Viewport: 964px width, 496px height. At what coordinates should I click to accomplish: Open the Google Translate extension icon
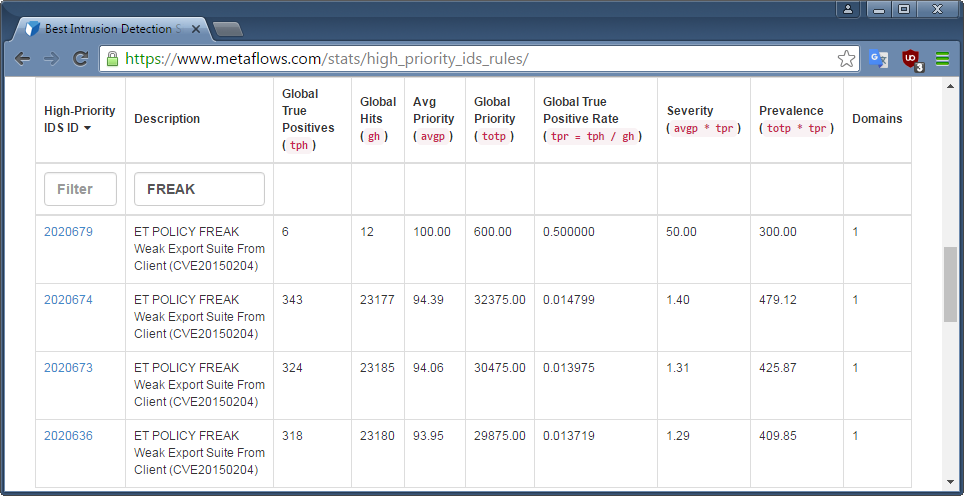pyautogui.click(x=878, y=59)
